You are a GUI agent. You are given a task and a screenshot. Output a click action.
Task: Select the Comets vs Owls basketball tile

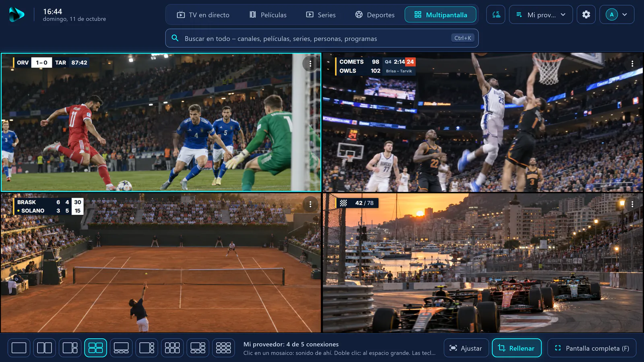point(483,122)
